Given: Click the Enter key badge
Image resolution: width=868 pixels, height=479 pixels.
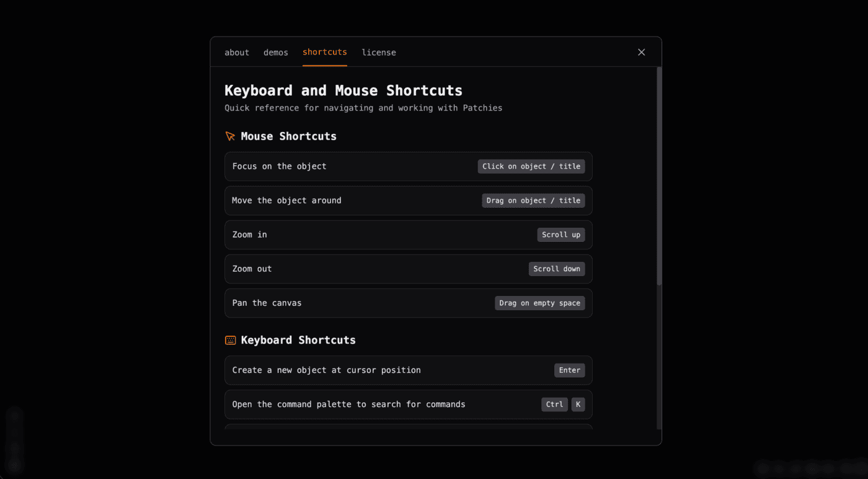Looking at the screenshot, I should click(569, 370).
